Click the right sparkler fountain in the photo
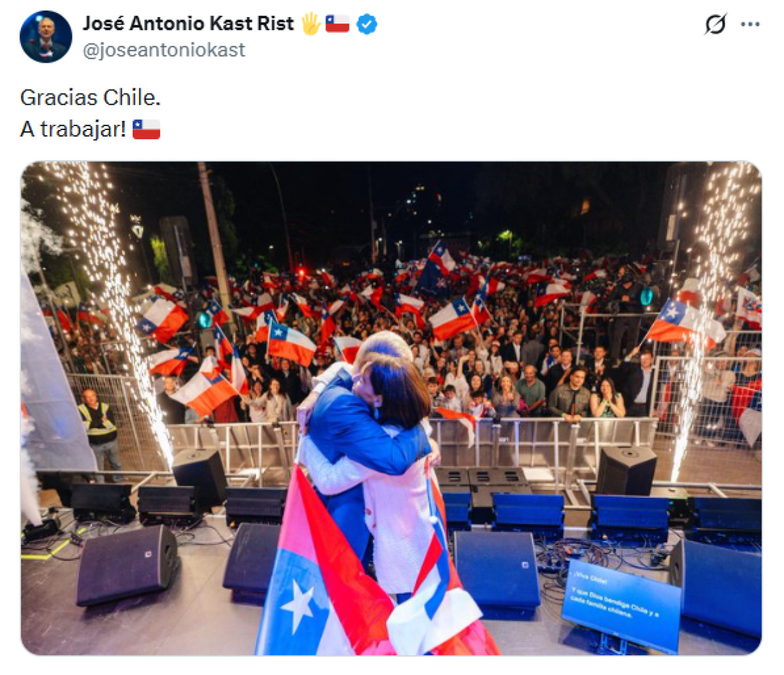Screen dimensions: 784x675 coord(709,307)
